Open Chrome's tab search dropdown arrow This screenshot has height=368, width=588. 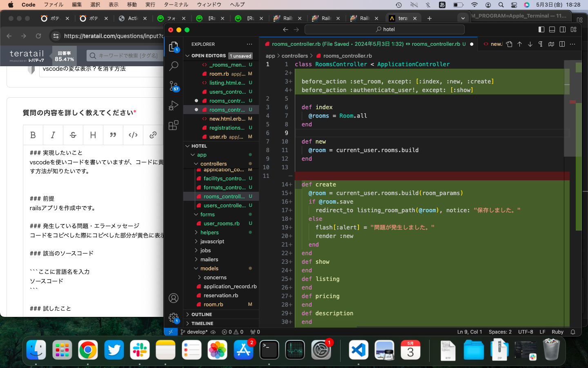(463, 18)
